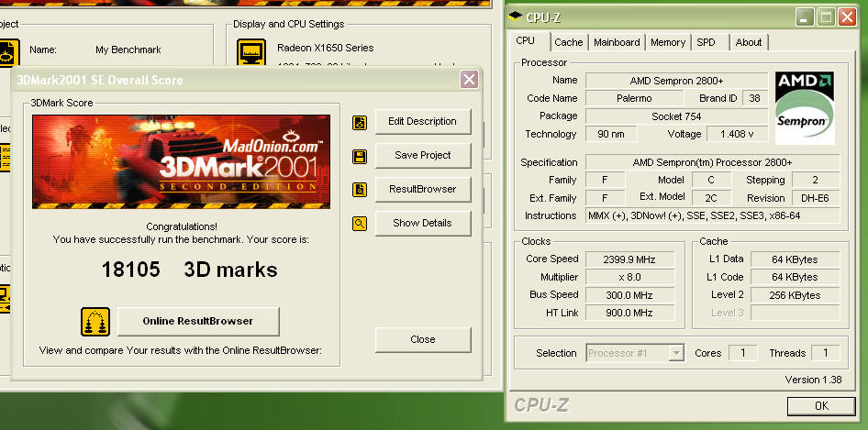The image size is (868, 430).
Task: Click Show Details button
Action: [423, 223]
